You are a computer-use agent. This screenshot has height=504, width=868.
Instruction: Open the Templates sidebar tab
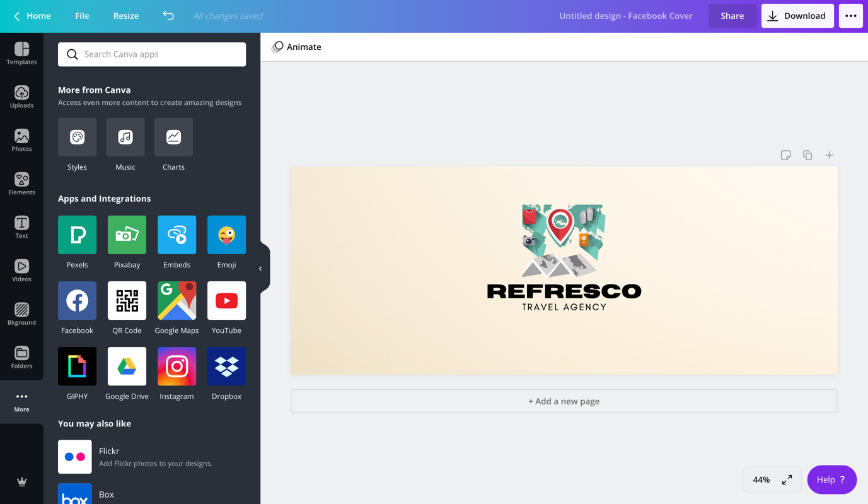point(21,54)
